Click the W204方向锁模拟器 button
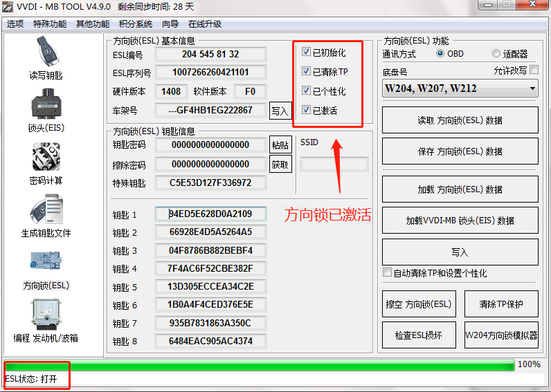 pyautogui.click(x=501, y=335)
